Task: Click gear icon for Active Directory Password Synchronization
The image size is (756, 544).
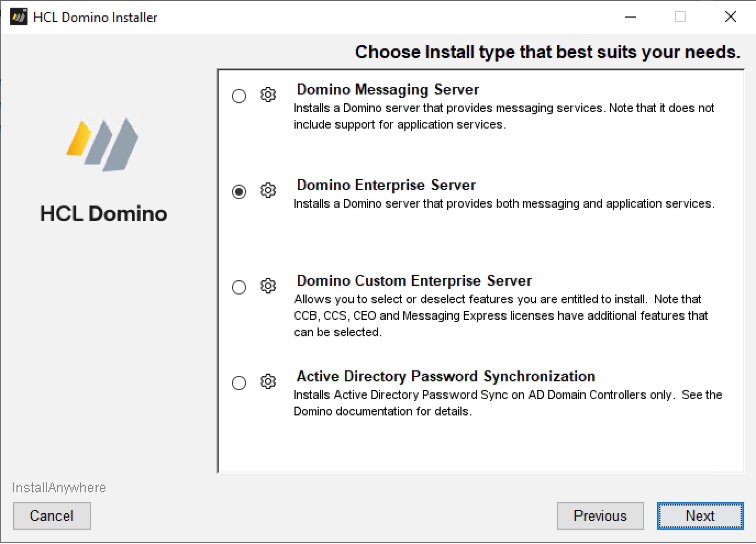Action: click(268, 382)
